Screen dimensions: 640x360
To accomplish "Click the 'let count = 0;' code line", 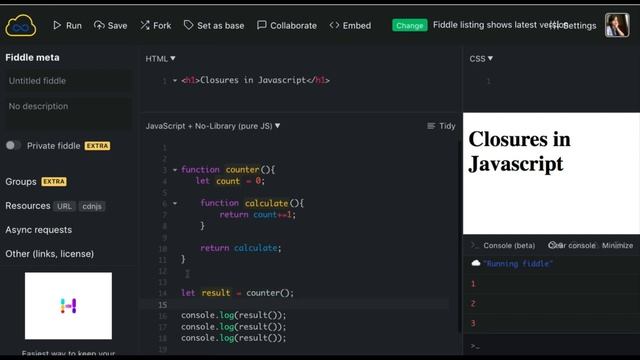I will [230, 181].
